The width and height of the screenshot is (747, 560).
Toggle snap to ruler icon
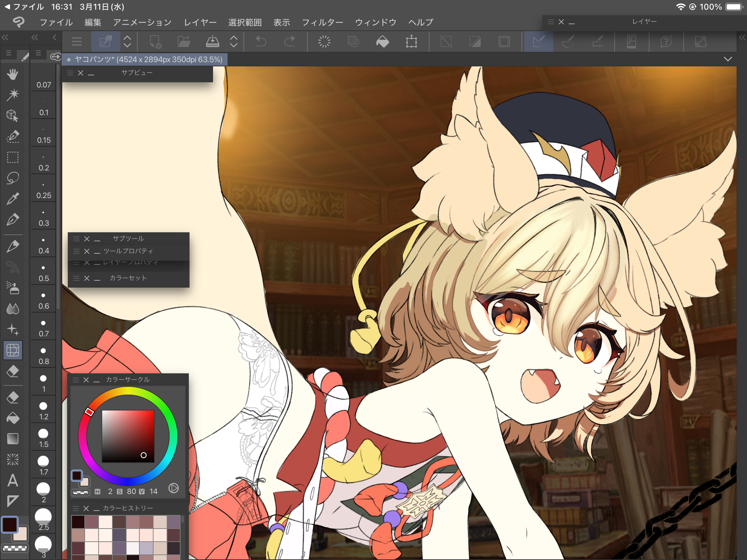point(538,42)
